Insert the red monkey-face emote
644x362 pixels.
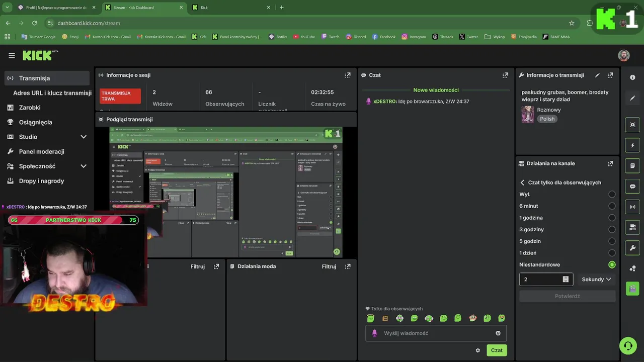472,318
